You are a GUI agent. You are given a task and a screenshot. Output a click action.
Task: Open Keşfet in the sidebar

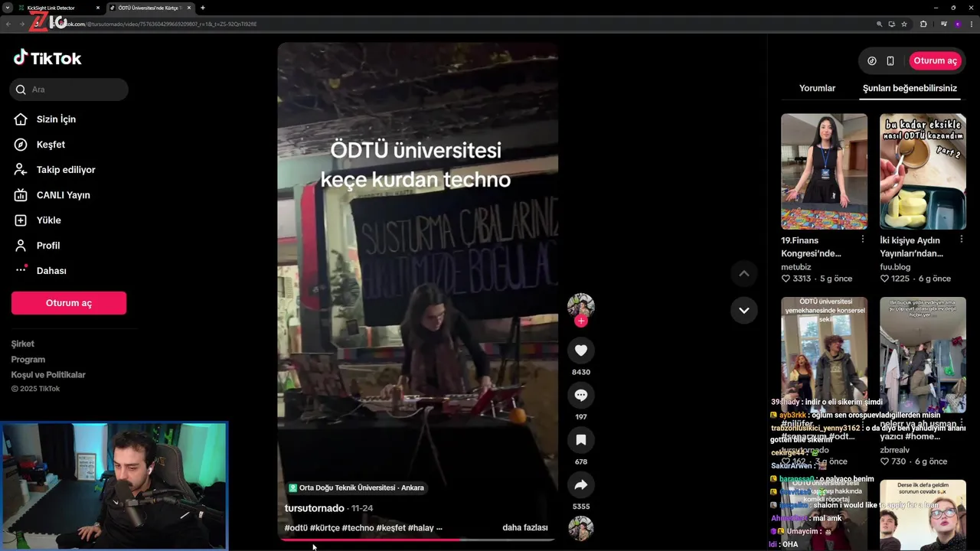pos(51,145)
